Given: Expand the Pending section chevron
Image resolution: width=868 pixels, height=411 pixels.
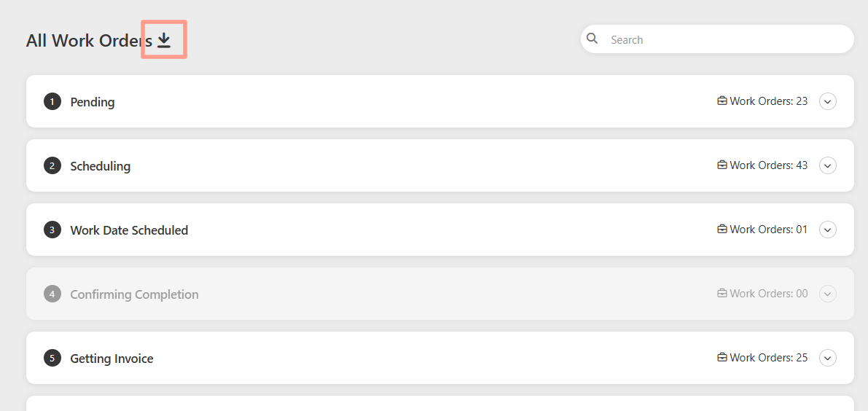Looking at the screenshot, I should [x=828, y=102].
